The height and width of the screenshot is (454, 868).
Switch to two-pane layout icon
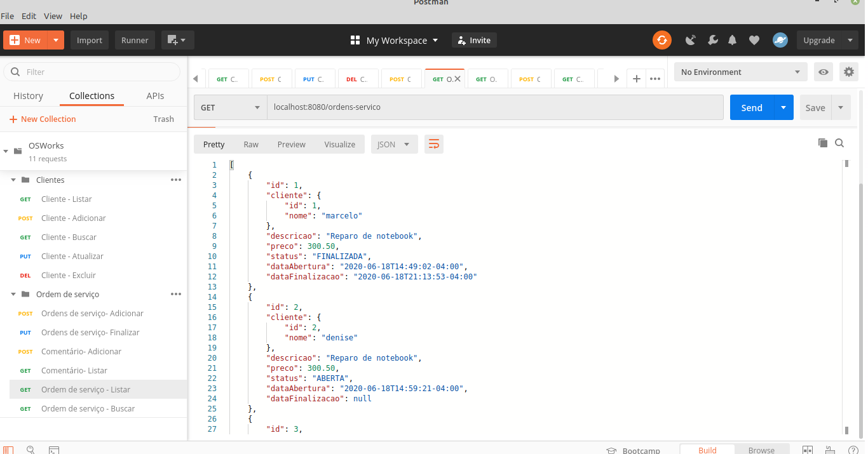tap(808, 450)
